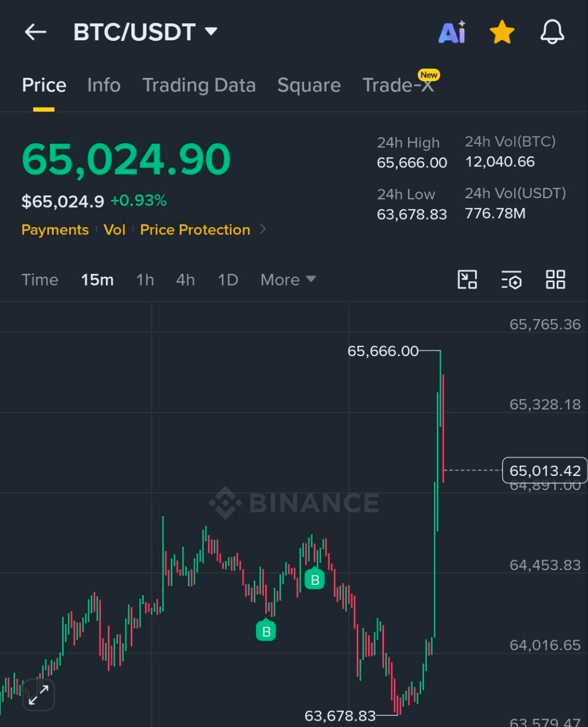This screenshot has height=727, width=588.
Task: Open the More intervals dropdown
Action: (288, 280)
